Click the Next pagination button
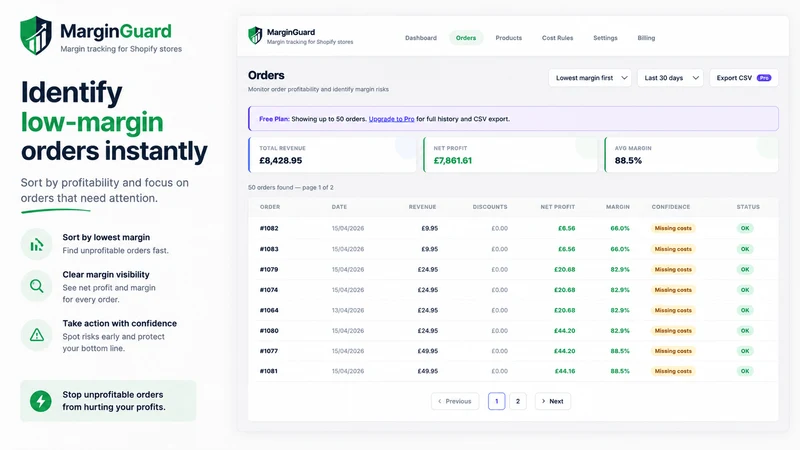 pos(553,401)
